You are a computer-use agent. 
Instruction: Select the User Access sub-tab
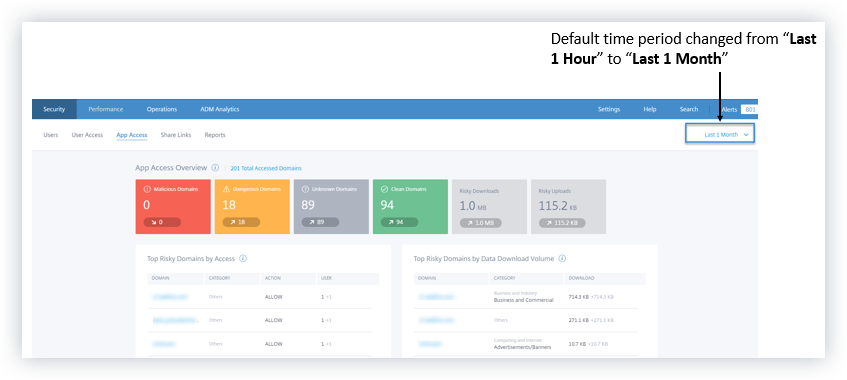tap(87, 135)
